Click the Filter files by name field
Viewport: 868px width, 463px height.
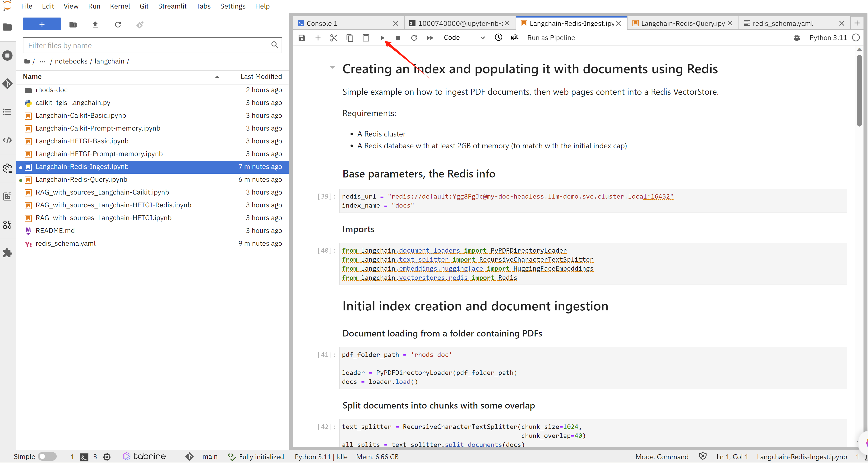[148, 45]
